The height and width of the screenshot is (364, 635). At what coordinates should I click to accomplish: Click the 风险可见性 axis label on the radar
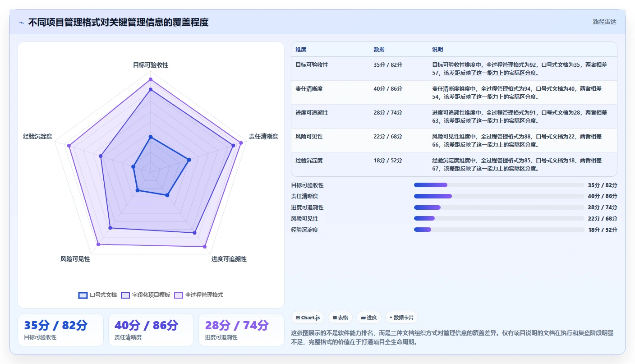[x=75, y=259]
